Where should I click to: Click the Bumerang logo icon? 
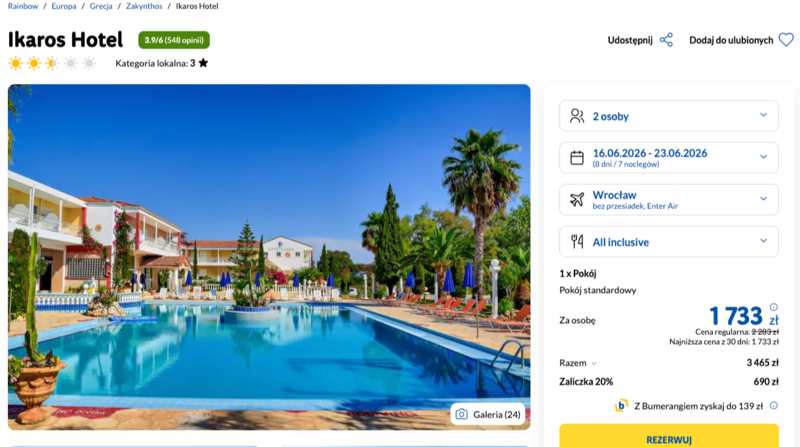[x=621, y=406]
